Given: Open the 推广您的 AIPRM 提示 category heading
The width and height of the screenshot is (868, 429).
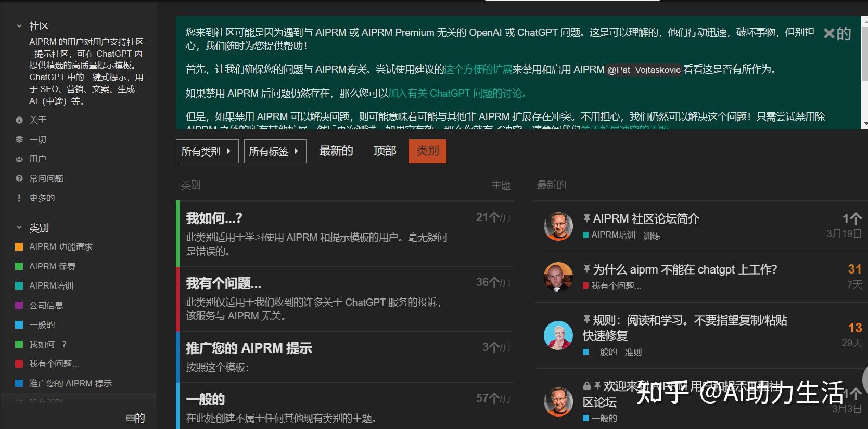Looking at the screenshot, I should pos(249,348).
